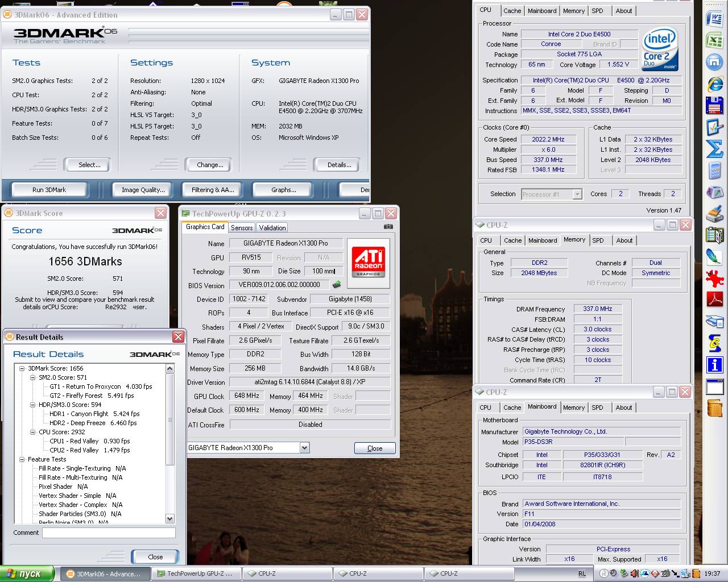Click the Graphs... button
This screenshot has height=582, width=728.
(x=283, y=190)
